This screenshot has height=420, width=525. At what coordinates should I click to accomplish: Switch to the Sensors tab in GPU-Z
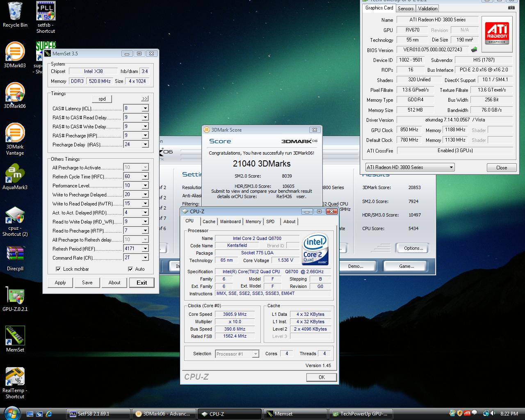point(406,8)
